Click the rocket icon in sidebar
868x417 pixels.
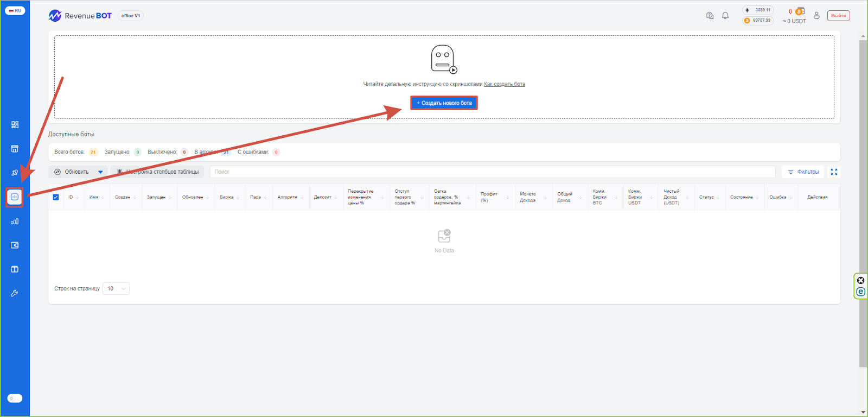[15, 173]
